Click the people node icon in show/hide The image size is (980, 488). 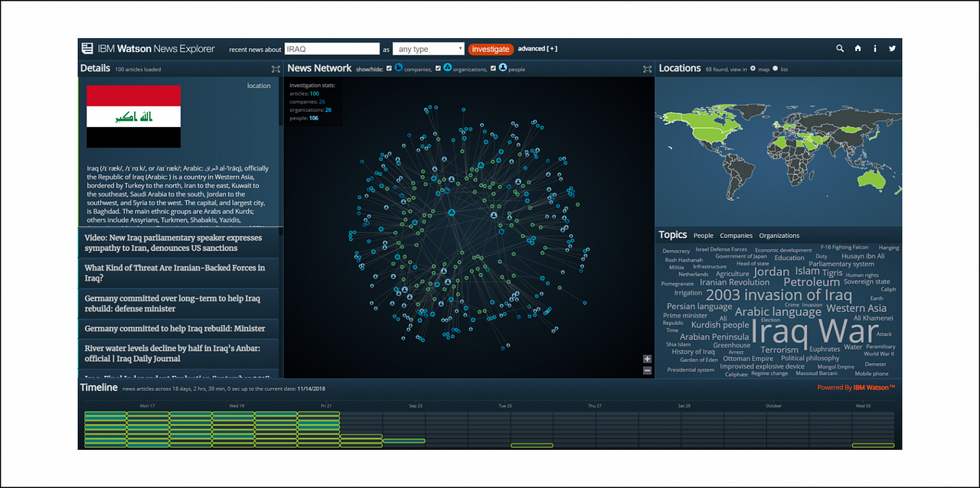(503, 68)
